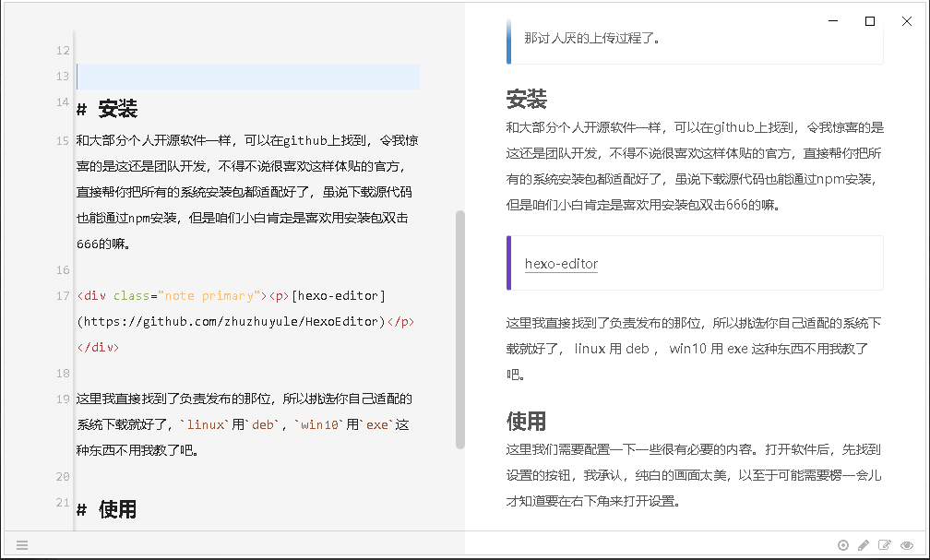
Task: Click the 安装 heading in the preview pane
Action: (527, 99)
